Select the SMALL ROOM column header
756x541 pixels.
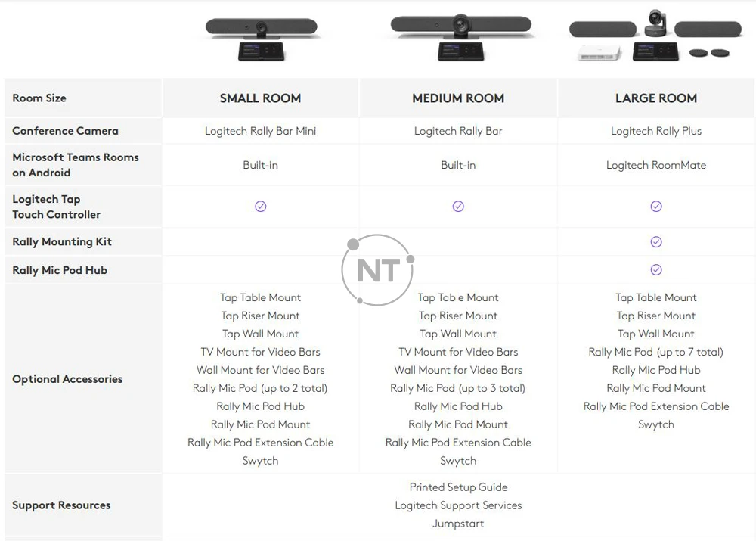click(261, 98)
